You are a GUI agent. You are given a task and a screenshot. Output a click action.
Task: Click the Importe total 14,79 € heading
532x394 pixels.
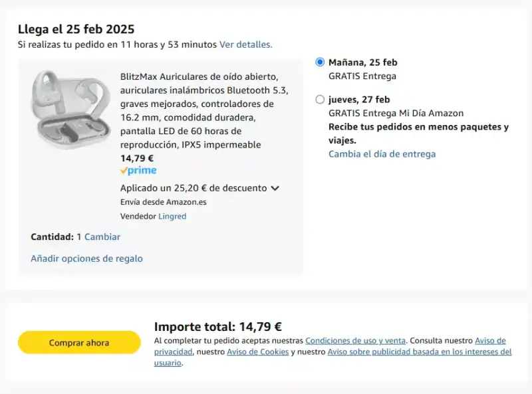click(x=218, y=326)
